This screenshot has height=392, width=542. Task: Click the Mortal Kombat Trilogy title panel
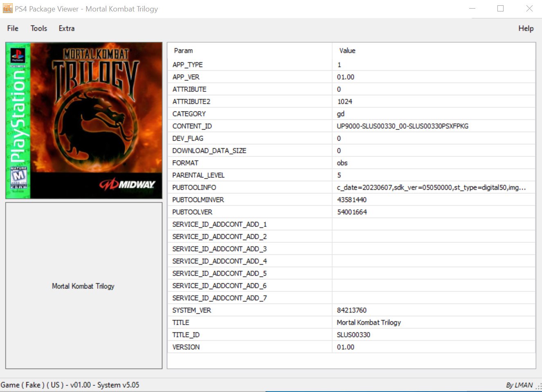pos(84,286)
